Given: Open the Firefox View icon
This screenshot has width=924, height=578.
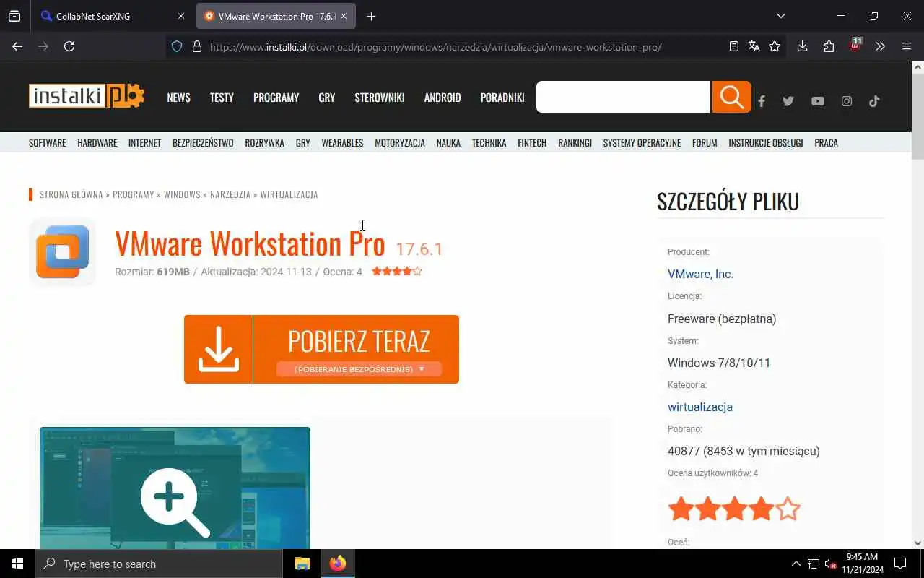Looking at the screenshot, I should click(14, 16).
